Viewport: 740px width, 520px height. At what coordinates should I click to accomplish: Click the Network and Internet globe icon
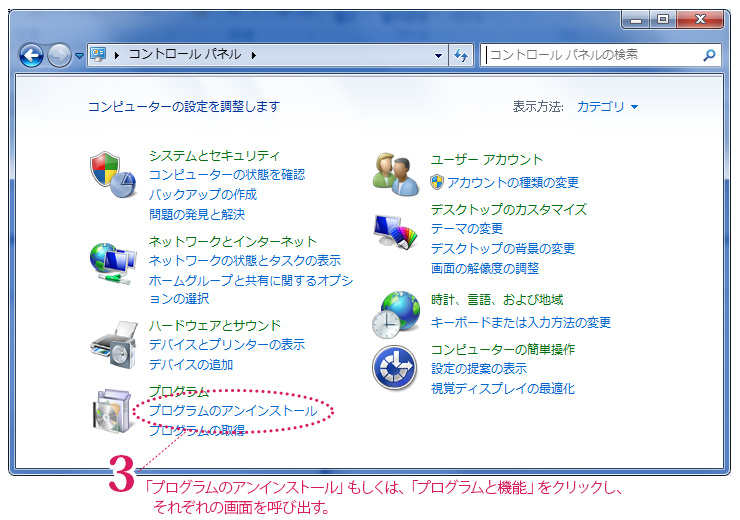click(112, 260)
